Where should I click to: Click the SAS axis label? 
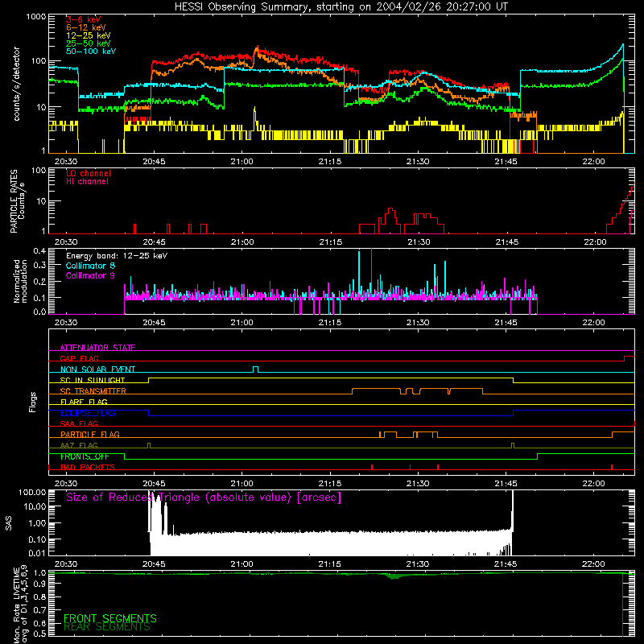8,522
